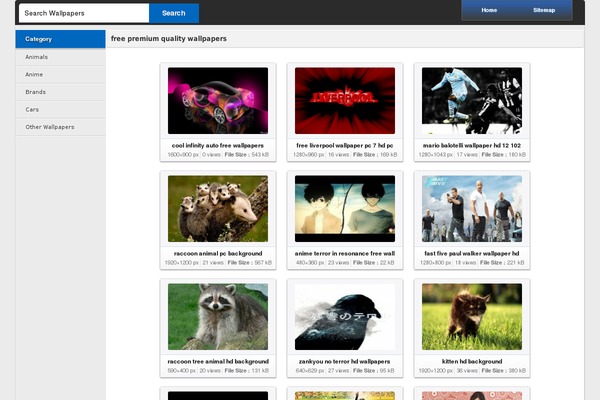The width and height of the screenshot is (600, 400).
Task: Click the 'free premium quality wallpapers' heading
Action: point(169,39)
